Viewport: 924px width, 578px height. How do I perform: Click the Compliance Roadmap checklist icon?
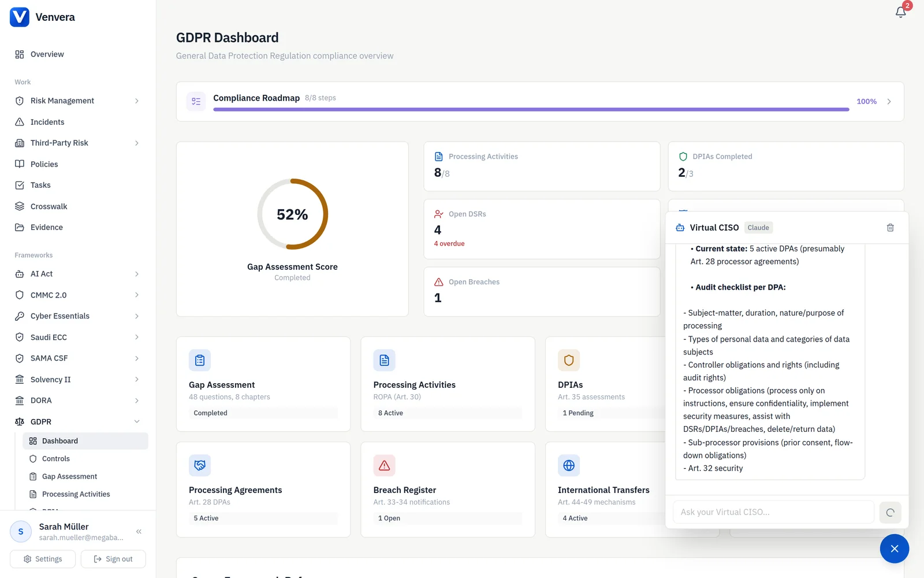pos(196,101)
